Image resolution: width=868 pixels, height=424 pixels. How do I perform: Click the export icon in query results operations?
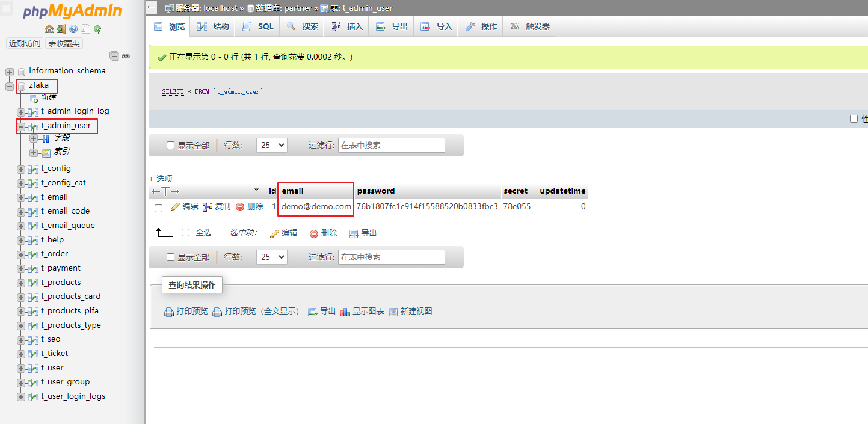click(312, 312)
